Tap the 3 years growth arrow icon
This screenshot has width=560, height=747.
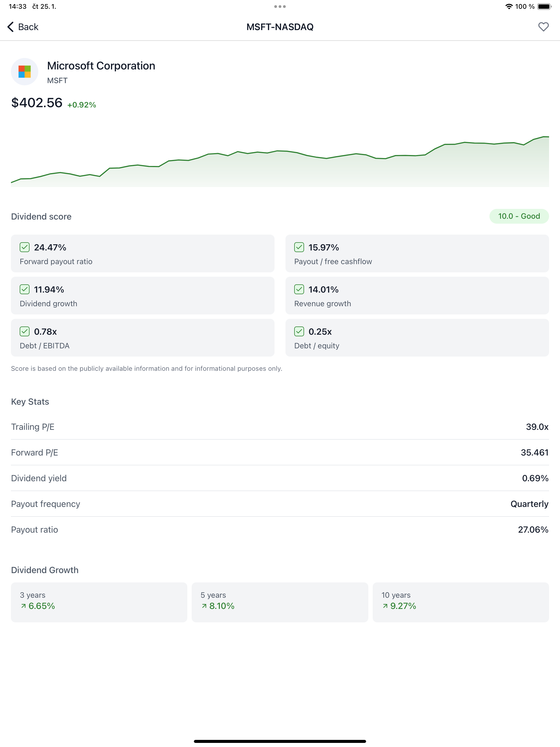click(23, 606)
